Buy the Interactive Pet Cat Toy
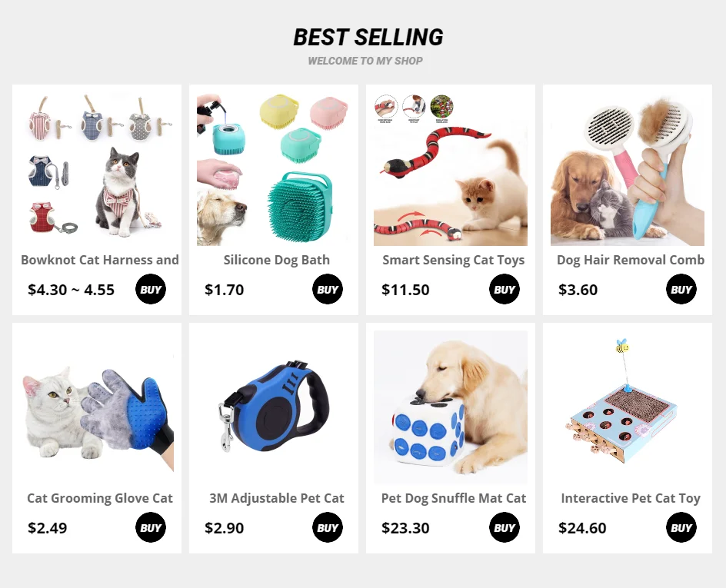The image size is (726, 588). (681, 527)
